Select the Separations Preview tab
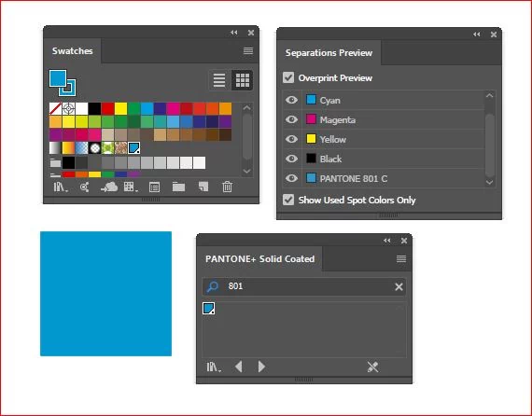532x416 pixels. click(329, 53)
